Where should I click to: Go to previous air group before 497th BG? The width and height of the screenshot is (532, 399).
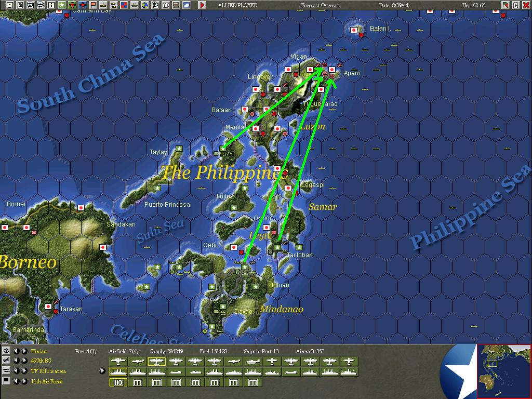click(x=16, y=361)
